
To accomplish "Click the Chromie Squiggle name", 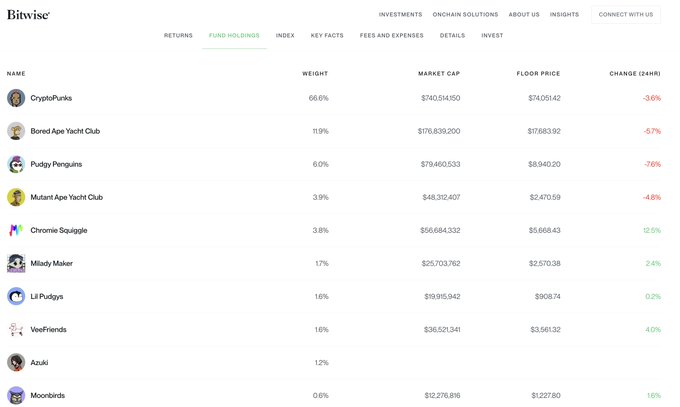I will click(59, 230).
